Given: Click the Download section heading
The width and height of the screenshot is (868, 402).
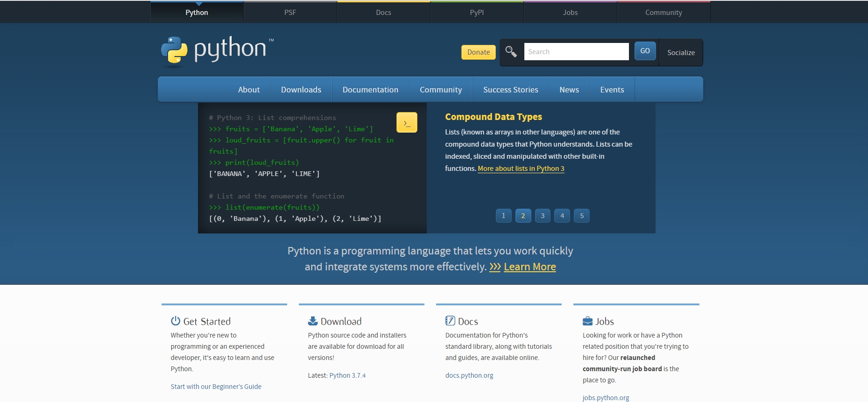Looking at the screenshot, I should click(x=341, y=321).
